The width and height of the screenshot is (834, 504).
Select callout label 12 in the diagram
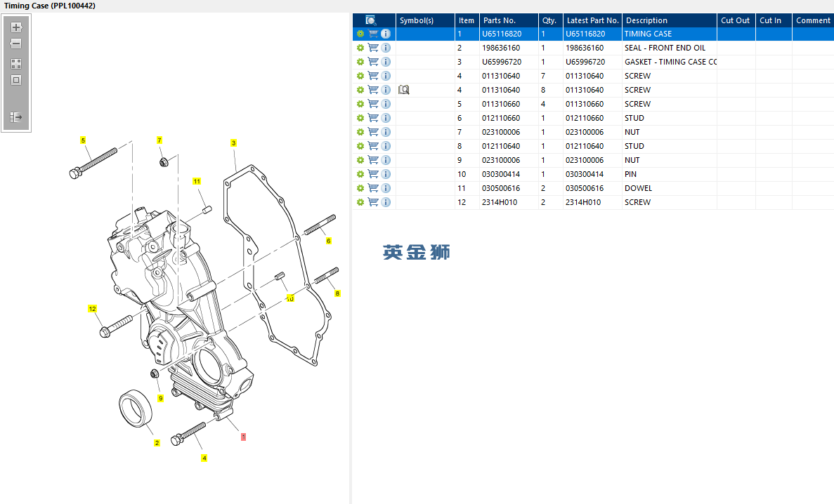coord(92,309)
